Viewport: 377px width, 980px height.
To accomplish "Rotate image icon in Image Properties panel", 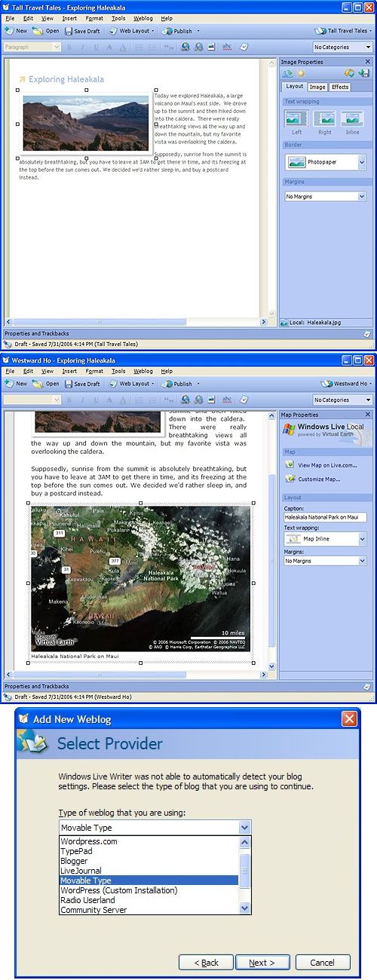I will (x=287, y=73).
